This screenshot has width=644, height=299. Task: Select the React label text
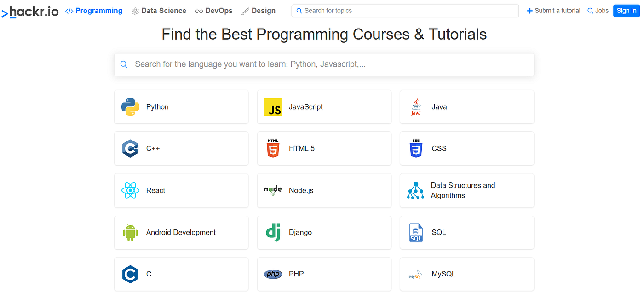[155, 190]
